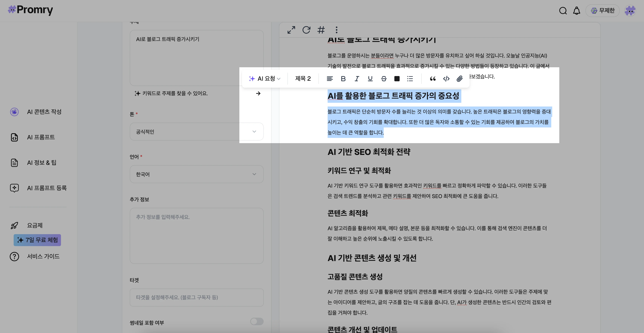Click heading AI 기반 SEO 최적화 전략
Screen dimensions: 644x333
click(x=369, y=152)
